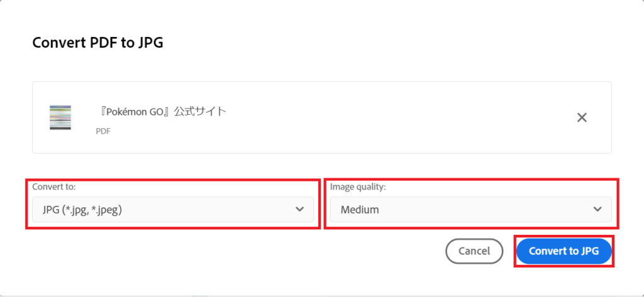
Task: Expand the chevron next to Medium
Action: [597, 210]
